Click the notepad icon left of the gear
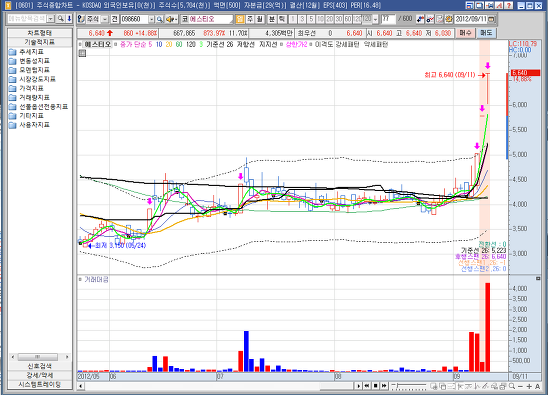 (440, 19)
